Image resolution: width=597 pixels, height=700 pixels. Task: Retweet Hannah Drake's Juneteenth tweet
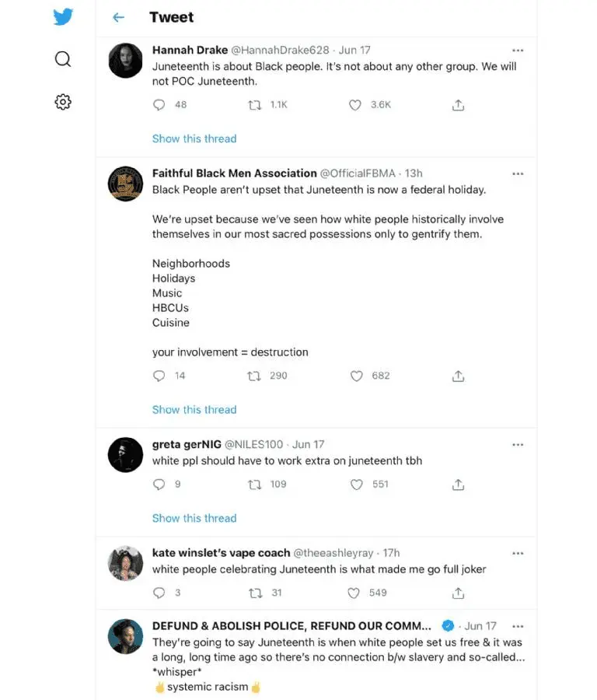coord(254,105)
